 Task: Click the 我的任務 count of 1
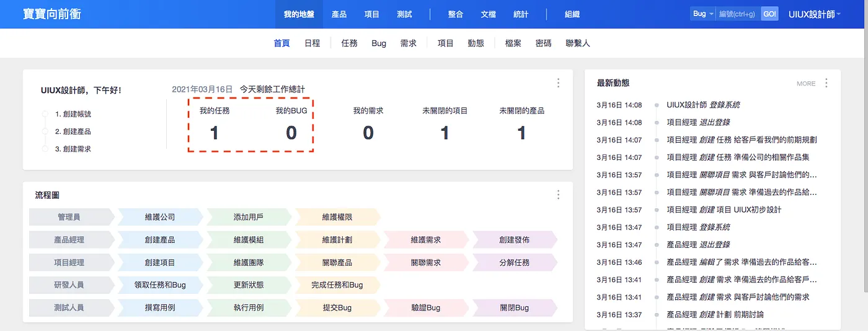pyautogui.click(x=215, y=133)
